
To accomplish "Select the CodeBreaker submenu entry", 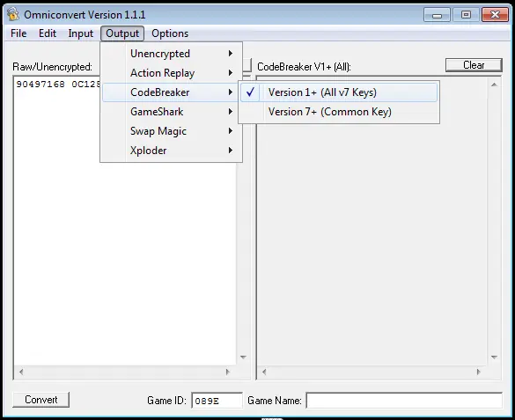I will [172, 92].
